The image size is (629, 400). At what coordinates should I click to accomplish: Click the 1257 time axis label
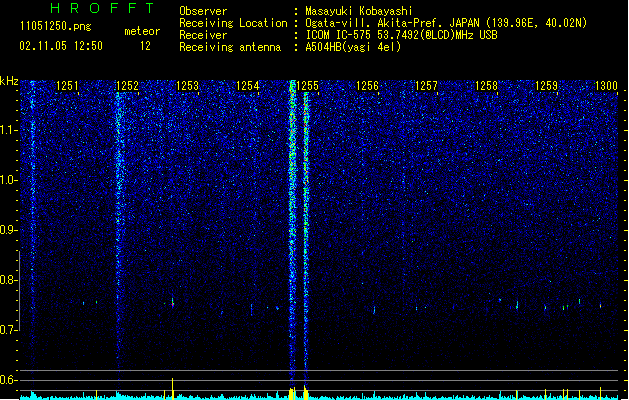pos(426,86)
